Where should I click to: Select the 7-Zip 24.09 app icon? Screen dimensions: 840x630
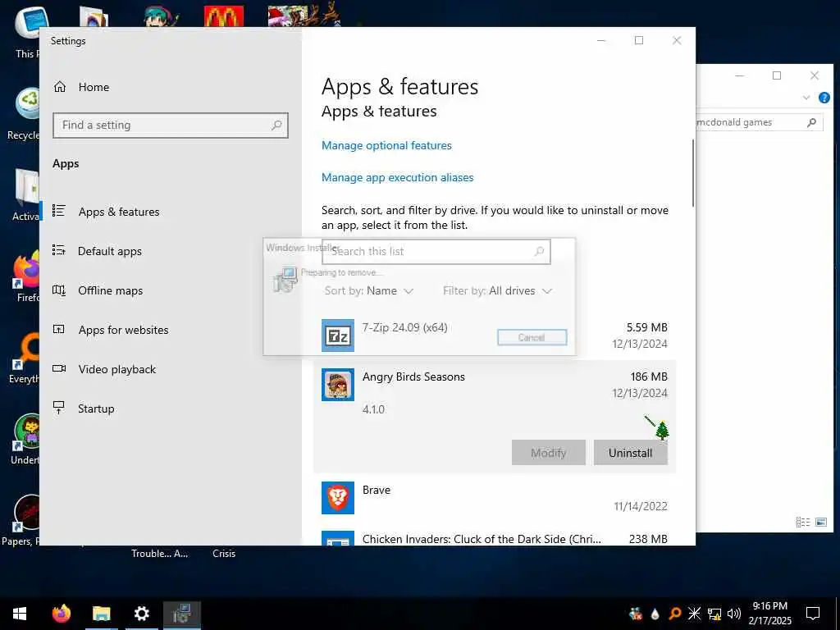click(x=337, y=336)
